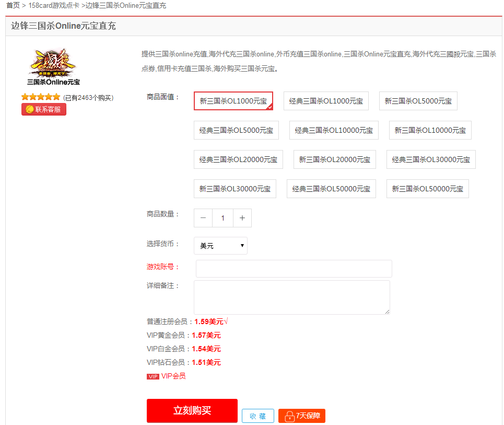The width and height of the screenshot is (504, 425).
Task: Click the 已有2463个购买 purchase count text
Action: tap(88, 98)
